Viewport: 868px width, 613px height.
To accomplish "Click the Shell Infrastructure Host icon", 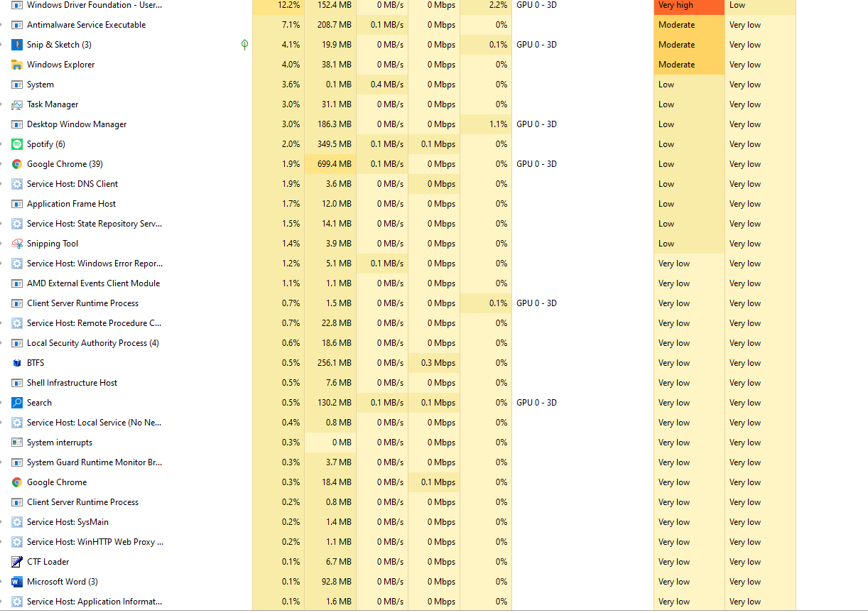I will 17,383.
